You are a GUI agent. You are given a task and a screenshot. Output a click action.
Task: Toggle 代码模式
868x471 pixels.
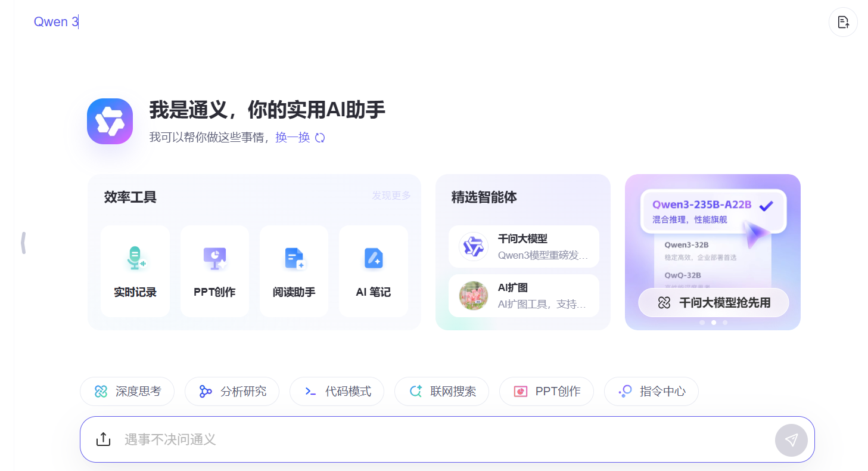pyautogui.click(x=337, y=392)
